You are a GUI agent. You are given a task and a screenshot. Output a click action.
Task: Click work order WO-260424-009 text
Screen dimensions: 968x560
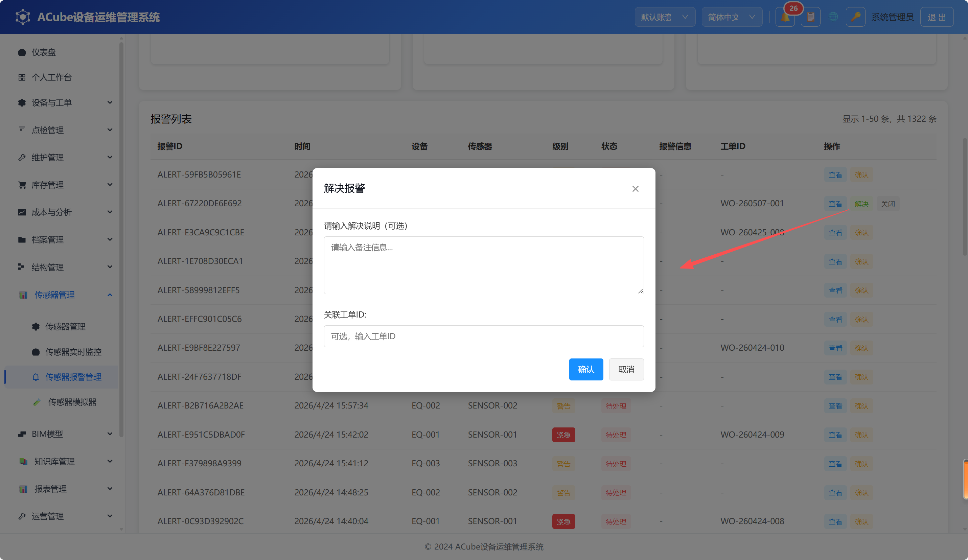(752, 435)
